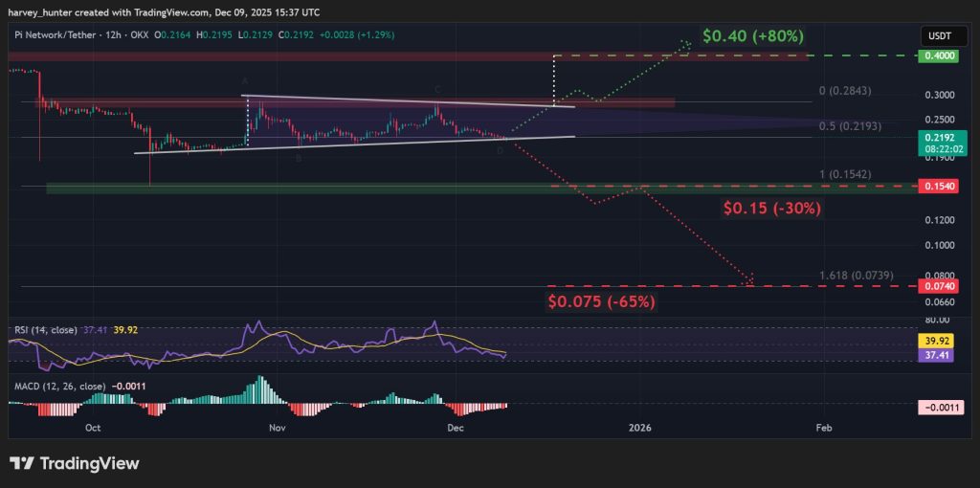Viewport: 980px width, 488px height.
Task: Click the 2026 label on time axis
Action: 639,430
